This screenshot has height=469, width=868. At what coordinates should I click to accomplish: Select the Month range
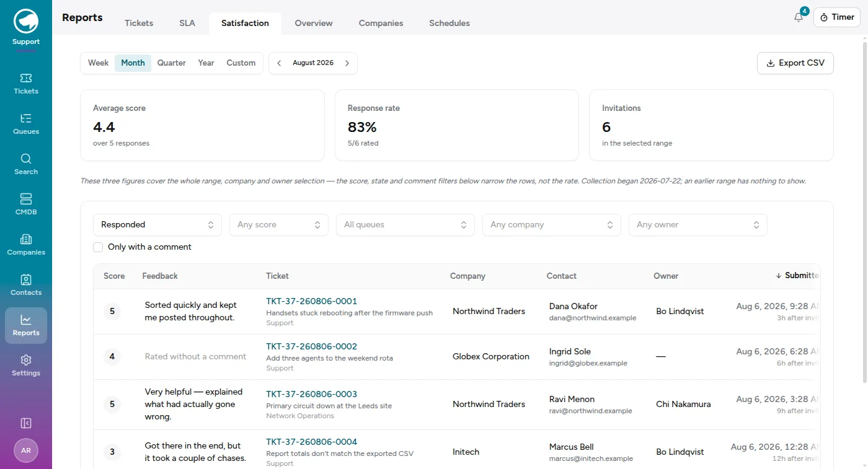click(x=133, y=63)
